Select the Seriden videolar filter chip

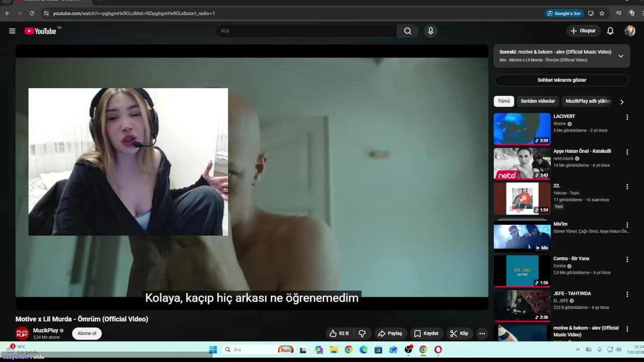click(538, 101)
